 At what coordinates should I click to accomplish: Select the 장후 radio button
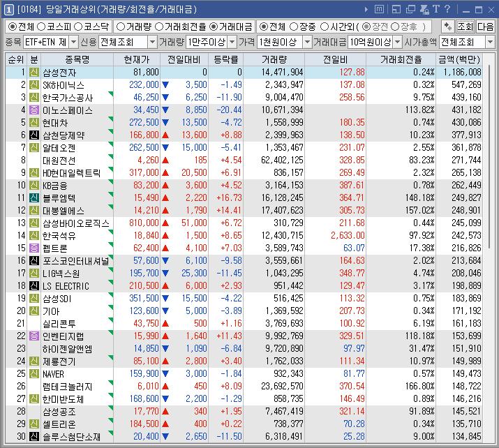(x=394, y=27)
